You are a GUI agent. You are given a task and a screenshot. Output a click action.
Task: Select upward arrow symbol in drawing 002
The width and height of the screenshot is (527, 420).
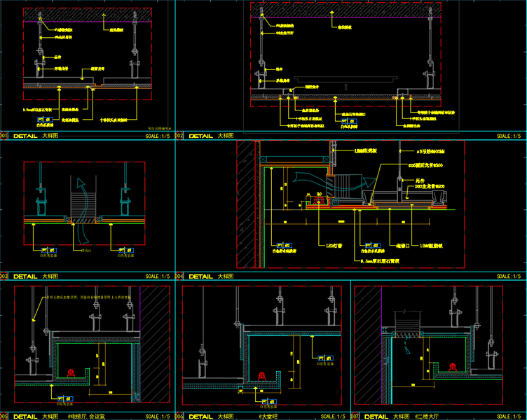click(x=346, y=87)
